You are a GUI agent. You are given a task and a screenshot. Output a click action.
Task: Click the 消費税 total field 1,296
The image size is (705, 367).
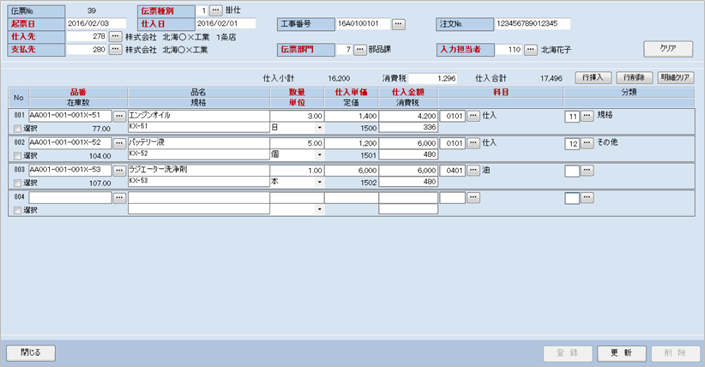(x=433, y=78)
